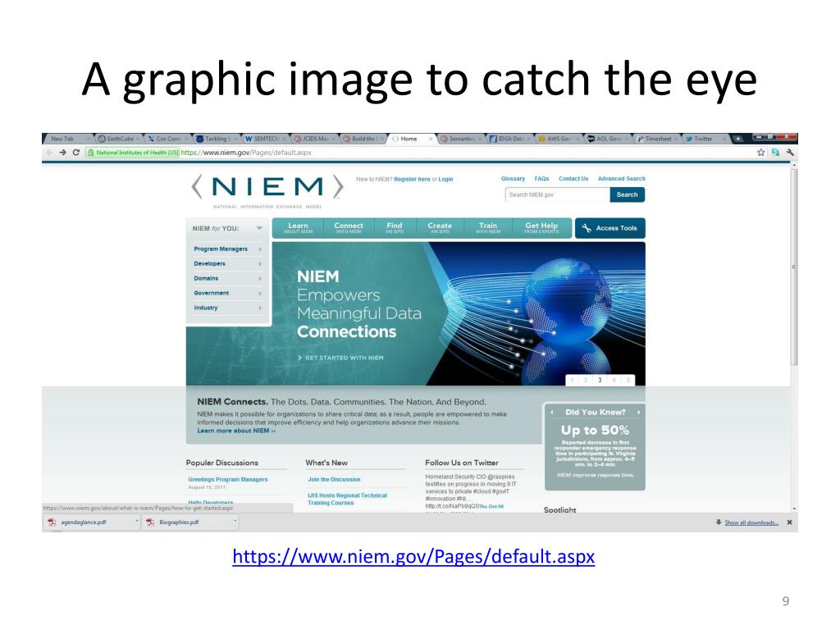
Task: Click the blue extension icon beside star
Action: (775, 153)
